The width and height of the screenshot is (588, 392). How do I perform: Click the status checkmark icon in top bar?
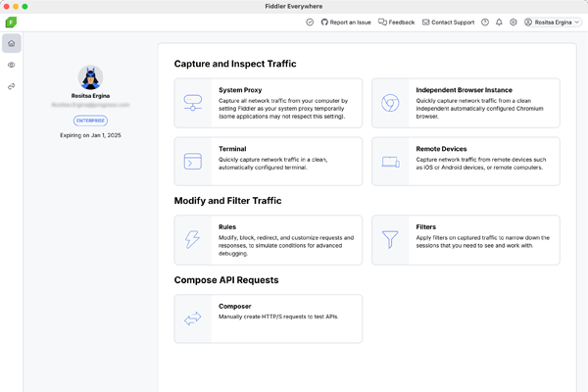[311, 22]
